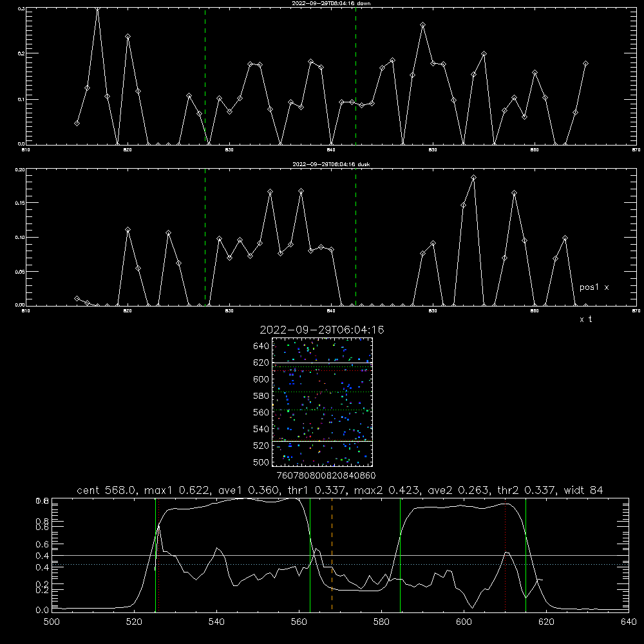The height and width of the screenshot is (644, 644).
Task: Open the colored scatter image panel
Action: tap(322, 402)
